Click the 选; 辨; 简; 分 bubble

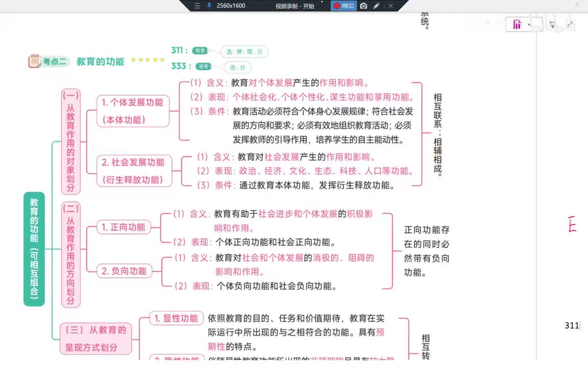[244, 52]
